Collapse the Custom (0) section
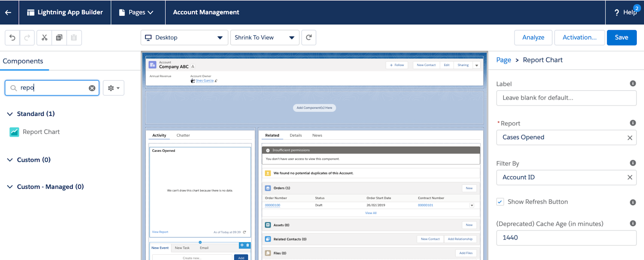This screenshot has height=260, width=644. tap(10, 160)
